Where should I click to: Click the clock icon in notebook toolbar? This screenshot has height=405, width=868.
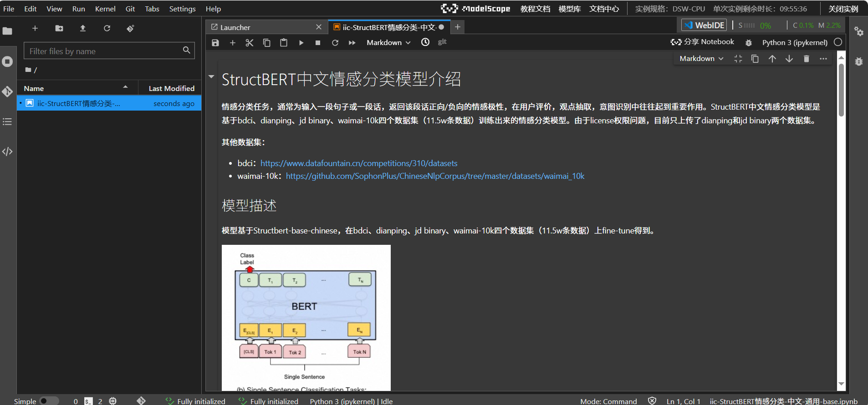[x=425, y=42]
